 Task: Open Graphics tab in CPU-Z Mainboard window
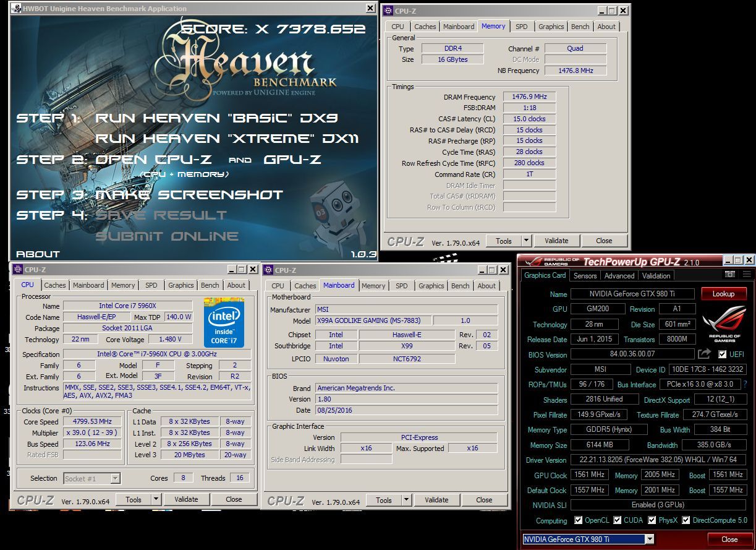431,286
